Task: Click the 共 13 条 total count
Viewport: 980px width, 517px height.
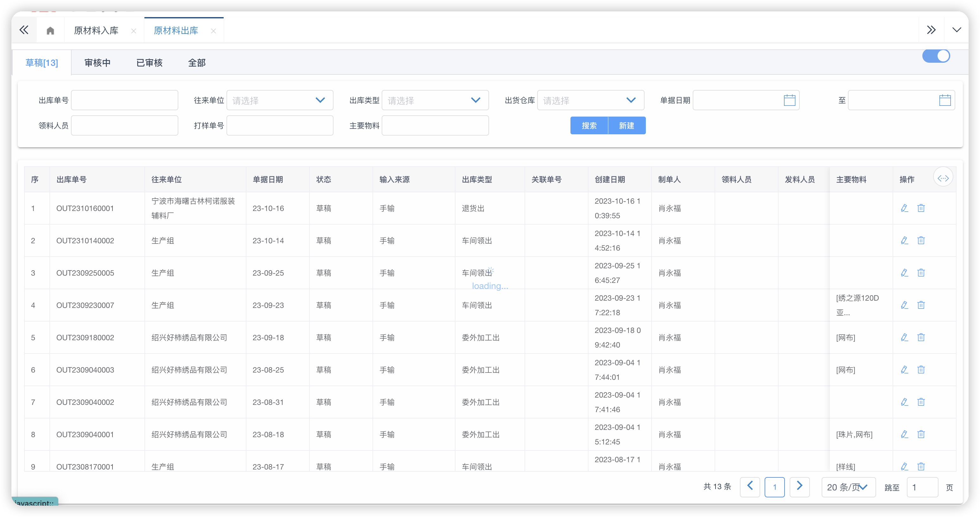Action: point(717,487)
